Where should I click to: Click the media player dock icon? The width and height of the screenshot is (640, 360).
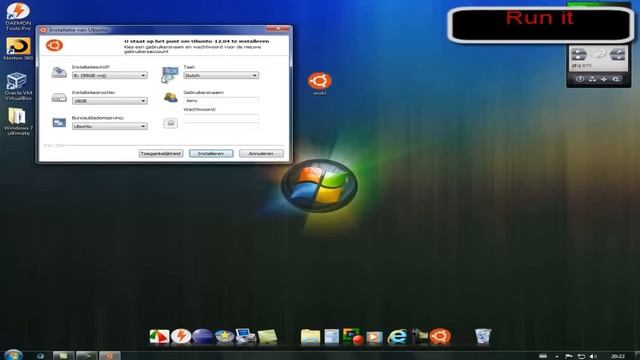point(374,338)
